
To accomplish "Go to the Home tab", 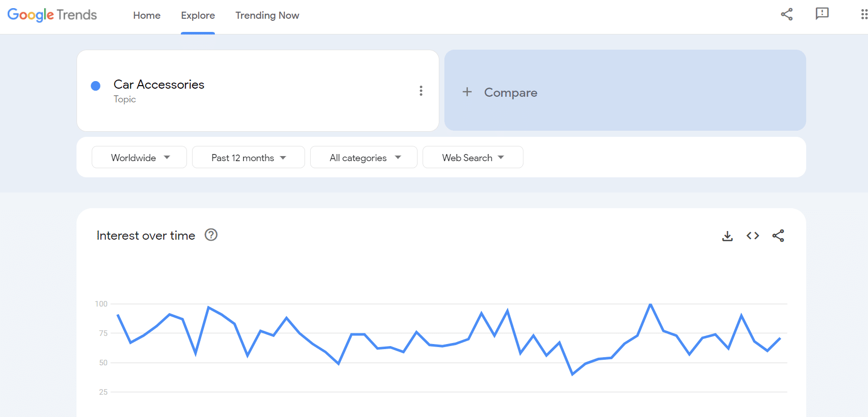I will [147, 16].
